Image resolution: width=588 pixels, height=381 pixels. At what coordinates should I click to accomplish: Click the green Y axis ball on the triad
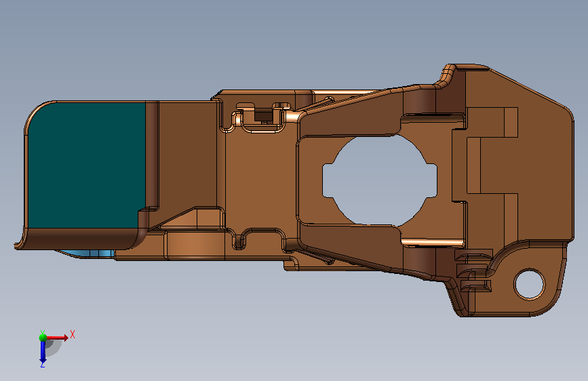coord(43,338)
